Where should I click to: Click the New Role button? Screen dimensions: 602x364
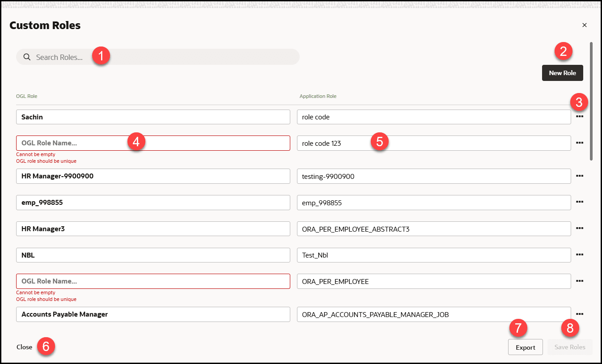562,72
